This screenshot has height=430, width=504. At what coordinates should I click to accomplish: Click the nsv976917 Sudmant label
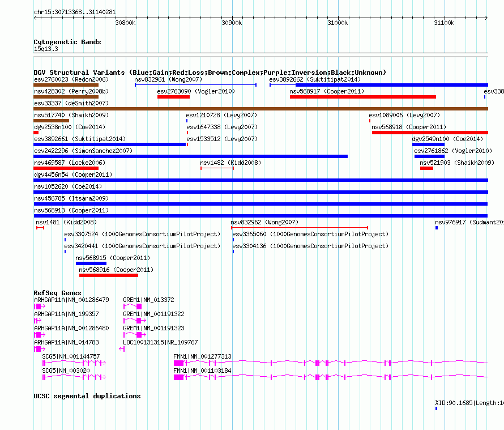point(469,222)
